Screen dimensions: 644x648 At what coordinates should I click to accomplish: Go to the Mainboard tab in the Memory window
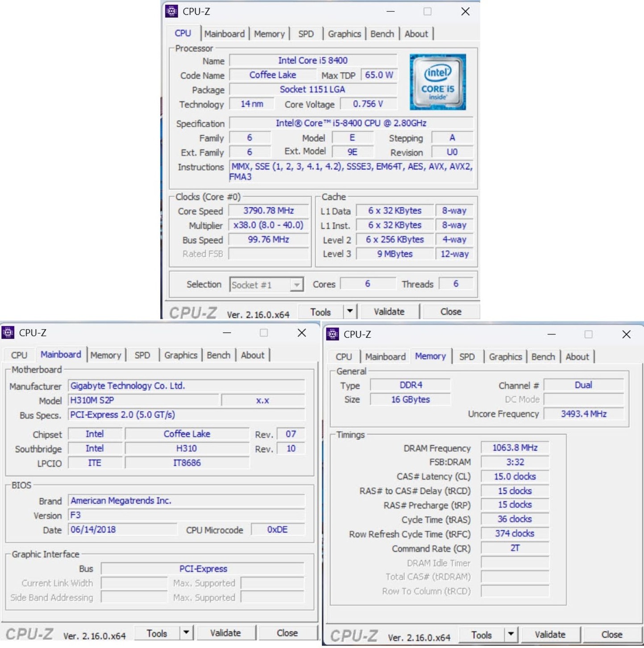pos(385,357)
